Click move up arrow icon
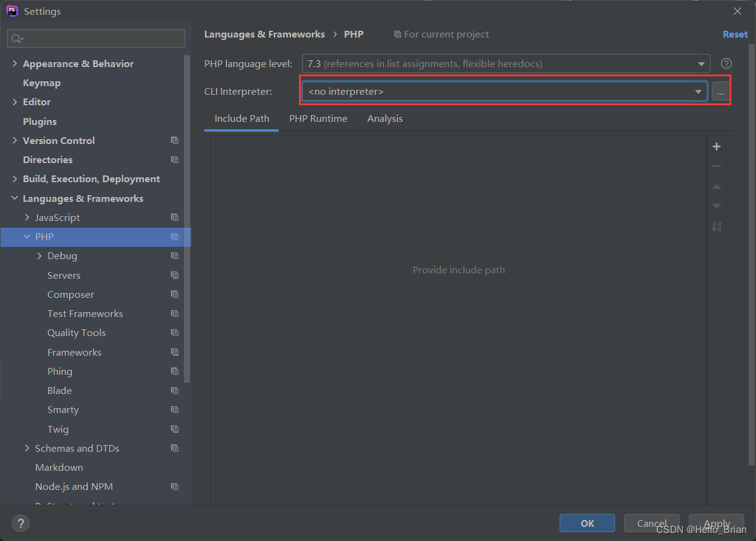Viewport: 756px width, 541px height. pos(717,186)
